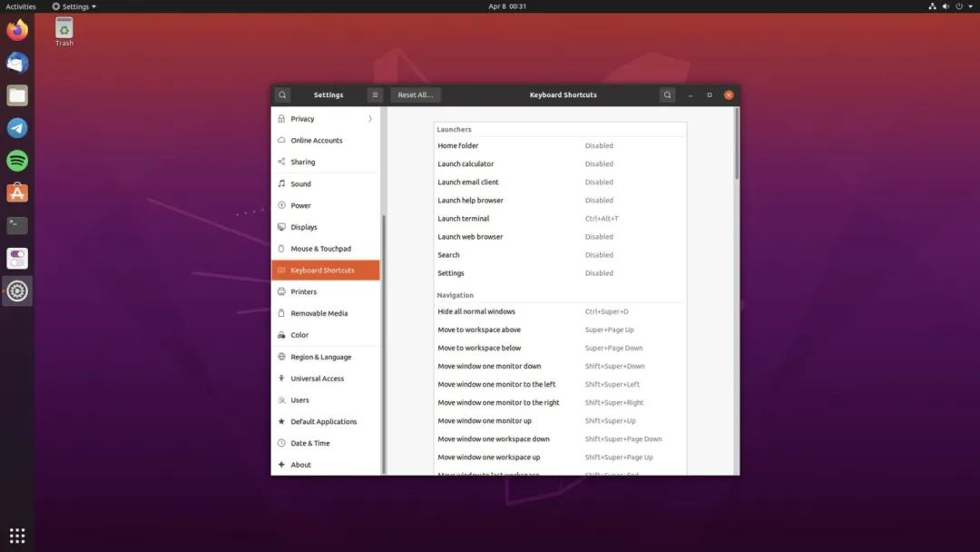Open Color settings panel
980x552 pixels.
coord(326,335)
